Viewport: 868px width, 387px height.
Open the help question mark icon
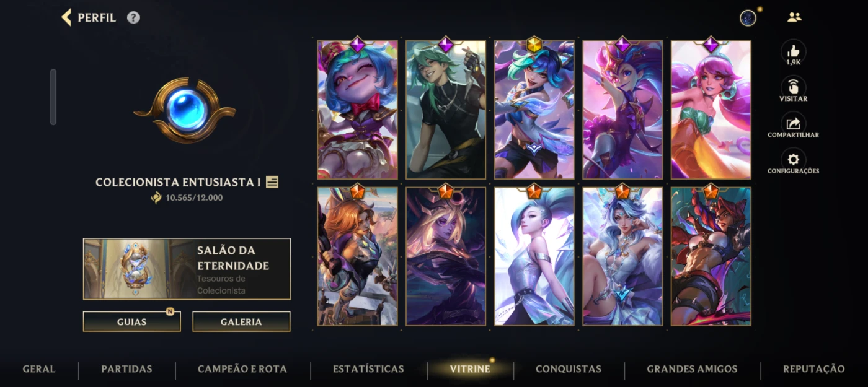pos(133,17)
